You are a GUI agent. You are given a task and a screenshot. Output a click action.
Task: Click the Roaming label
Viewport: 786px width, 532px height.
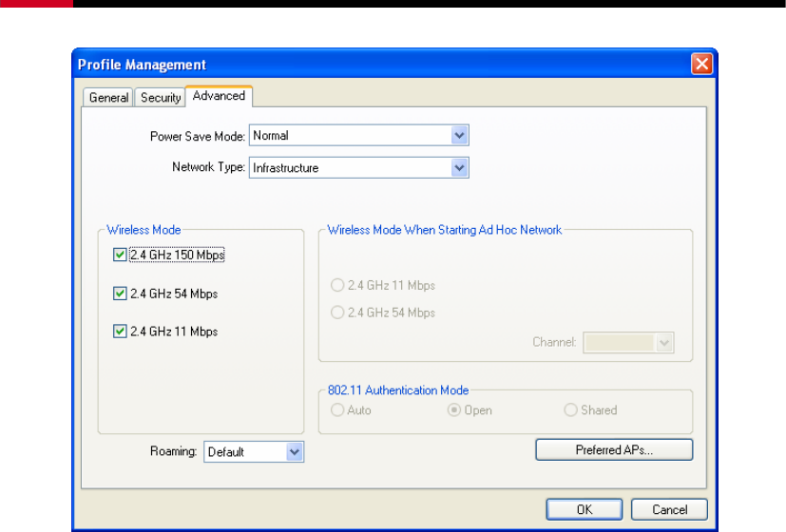173,451
